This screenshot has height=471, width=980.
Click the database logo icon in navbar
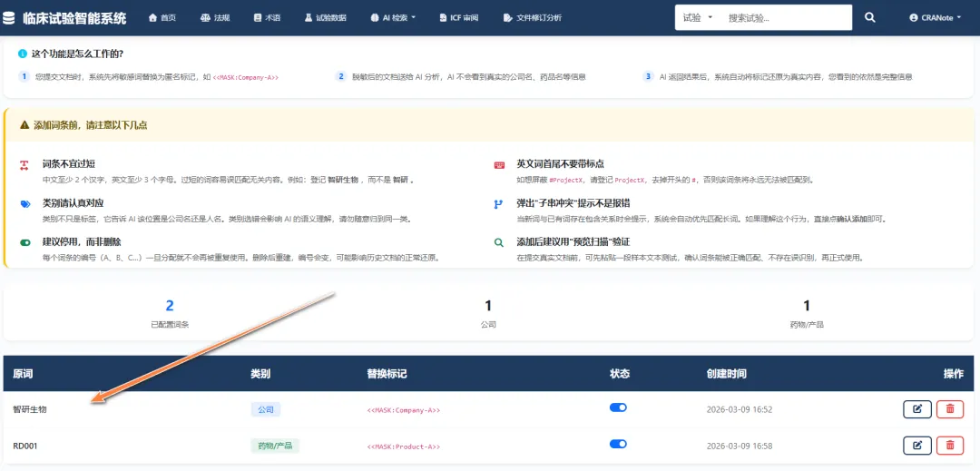9,18
